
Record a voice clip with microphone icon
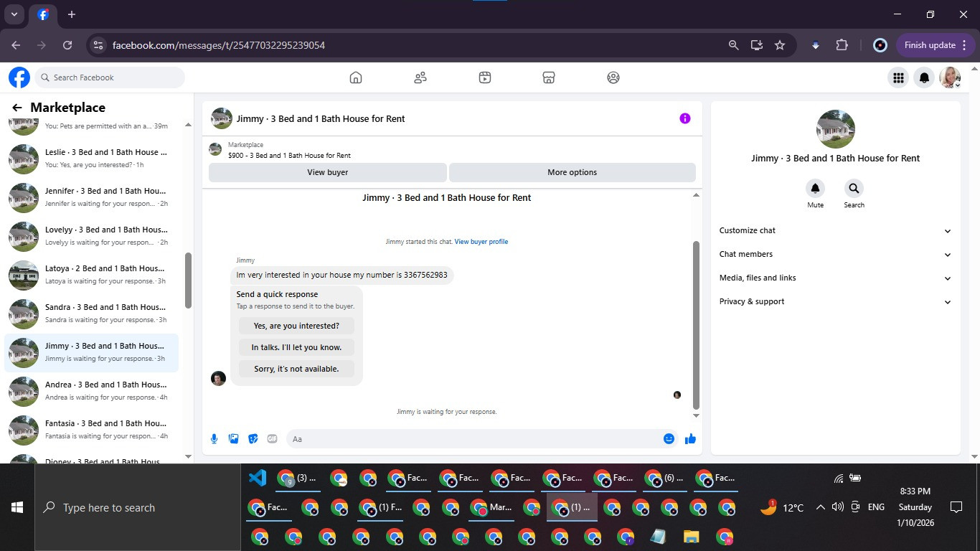pos(214,438)
